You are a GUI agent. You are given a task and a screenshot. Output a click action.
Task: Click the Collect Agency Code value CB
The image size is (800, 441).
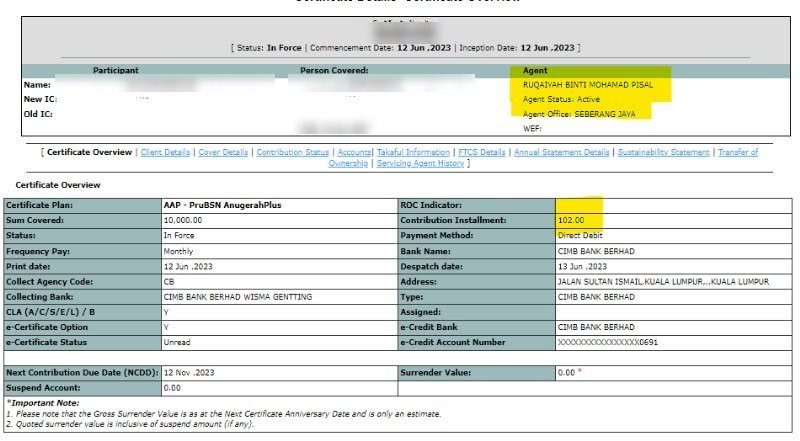point(169,282)
